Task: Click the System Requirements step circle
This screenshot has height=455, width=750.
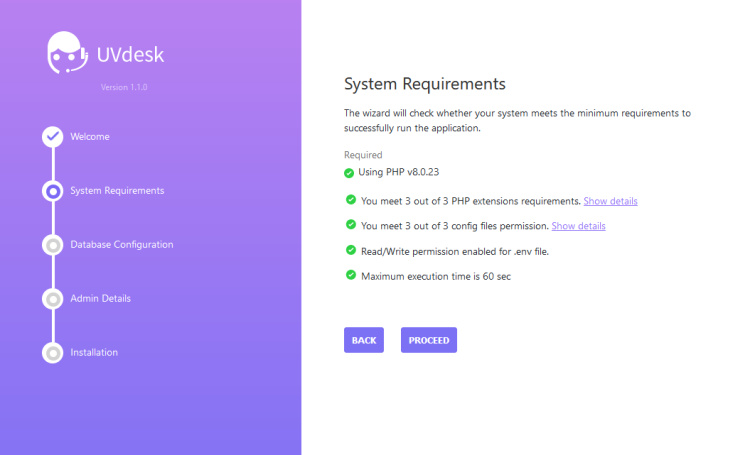Action: coord(53,191)
